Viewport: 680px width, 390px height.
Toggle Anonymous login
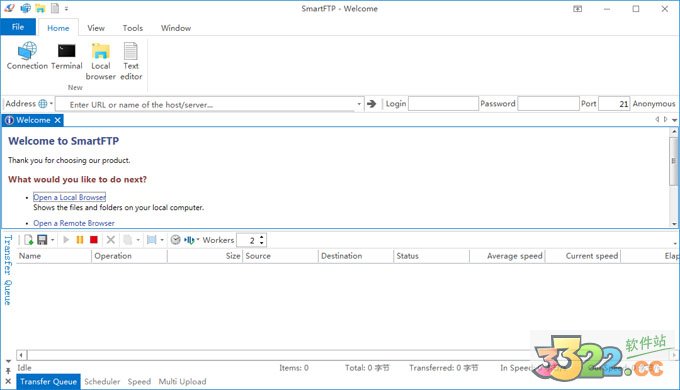click(x=654, y=104)
